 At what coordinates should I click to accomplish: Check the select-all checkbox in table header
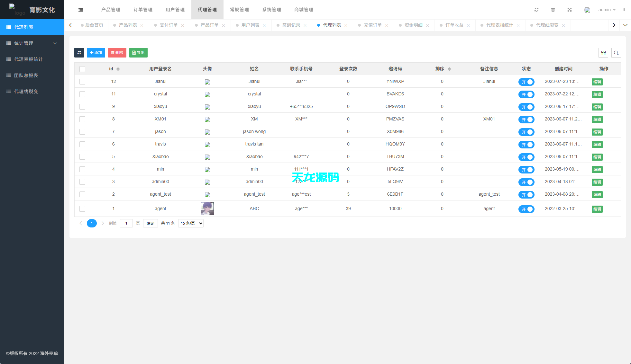point(82,69)
